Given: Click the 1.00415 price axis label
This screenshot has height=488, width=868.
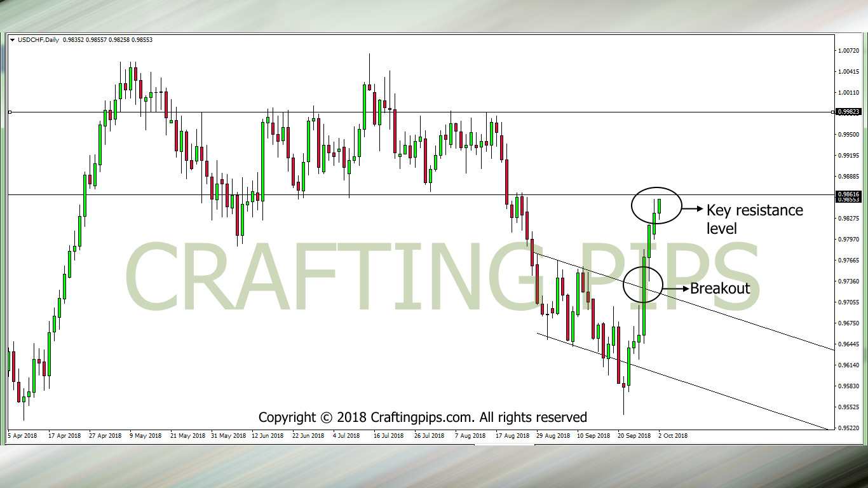Looking at the screenshot, I should [849, 71].
